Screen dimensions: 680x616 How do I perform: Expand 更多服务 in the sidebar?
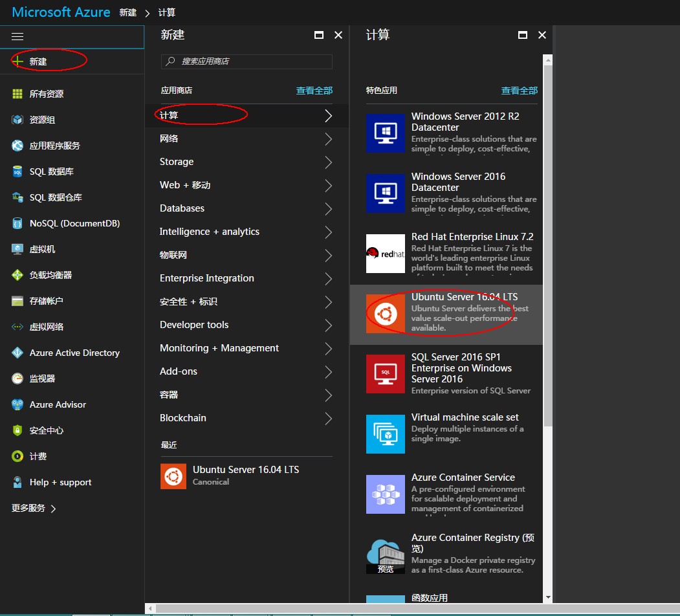tap(34, 509)
